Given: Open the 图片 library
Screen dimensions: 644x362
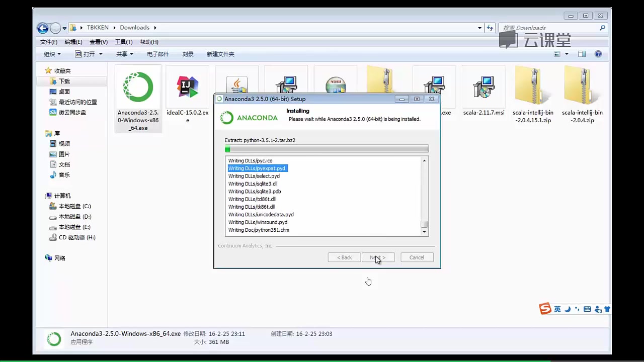Looking at the screenshot, I should tap(64, 154).
